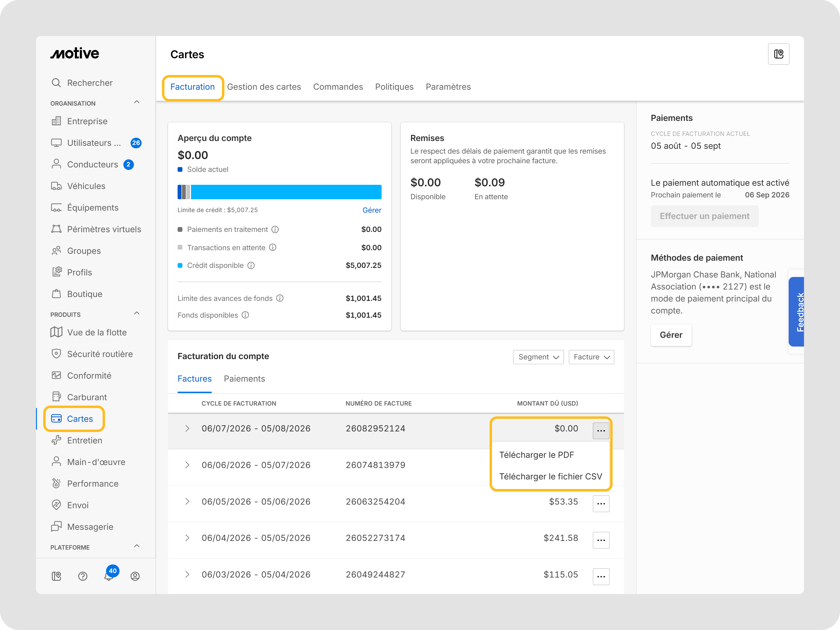The height and width of the screenshot is (630, 840).
Task: Click Gérer button under Méthodes de paiement
Action: tap(671, 335)
